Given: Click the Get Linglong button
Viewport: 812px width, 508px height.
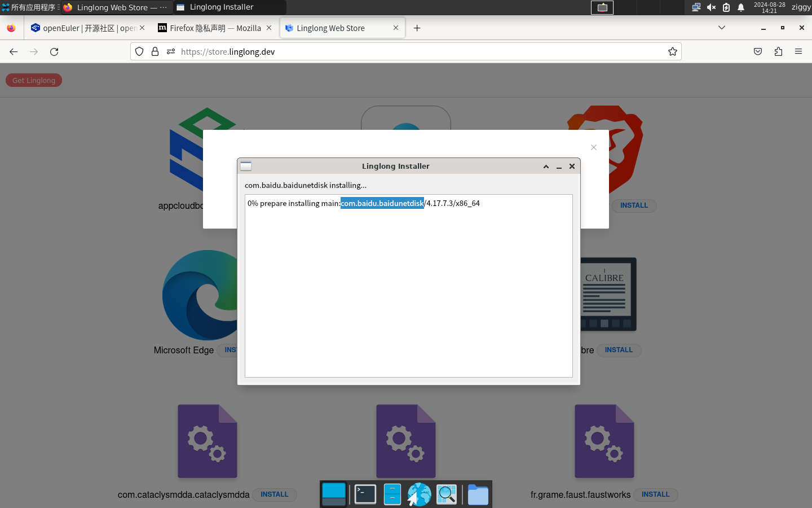Looking at the screenshot, I should point(34,80).
